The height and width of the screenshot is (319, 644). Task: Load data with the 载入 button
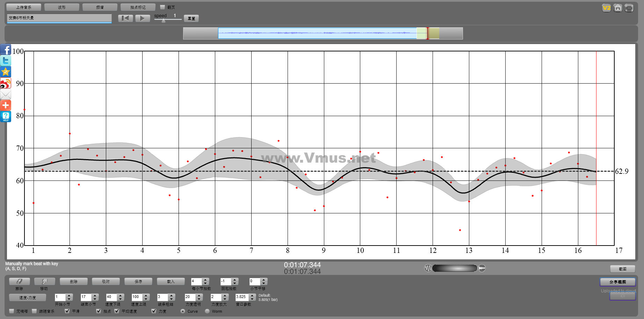click(x=171, y=282)
